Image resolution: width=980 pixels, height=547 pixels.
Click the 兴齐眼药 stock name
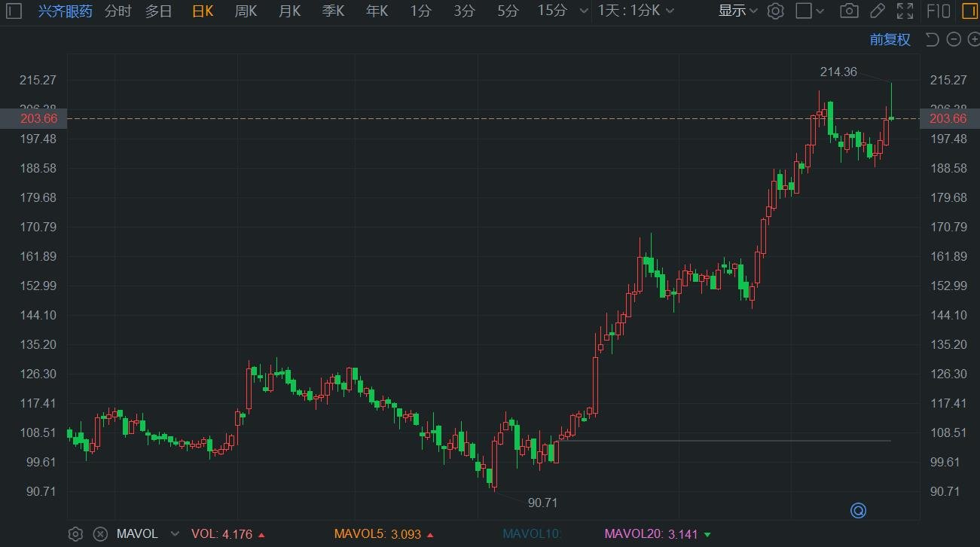point(66,11)
